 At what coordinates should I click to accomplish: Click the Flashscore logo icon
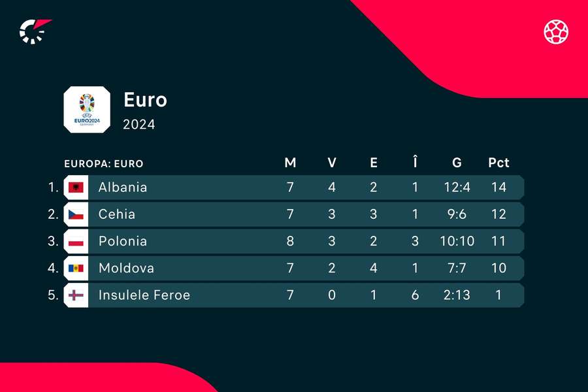point(35,31)
